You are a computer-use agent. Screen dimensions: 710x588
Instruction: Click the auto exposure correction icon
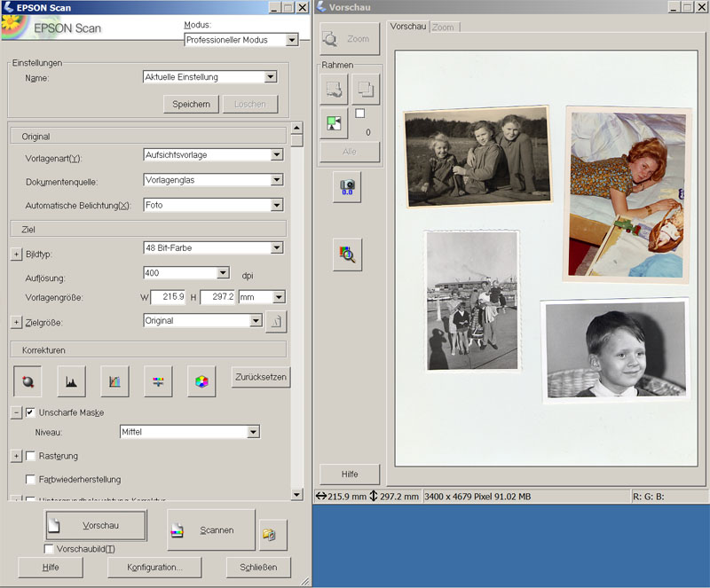click(x=28, y=381)
